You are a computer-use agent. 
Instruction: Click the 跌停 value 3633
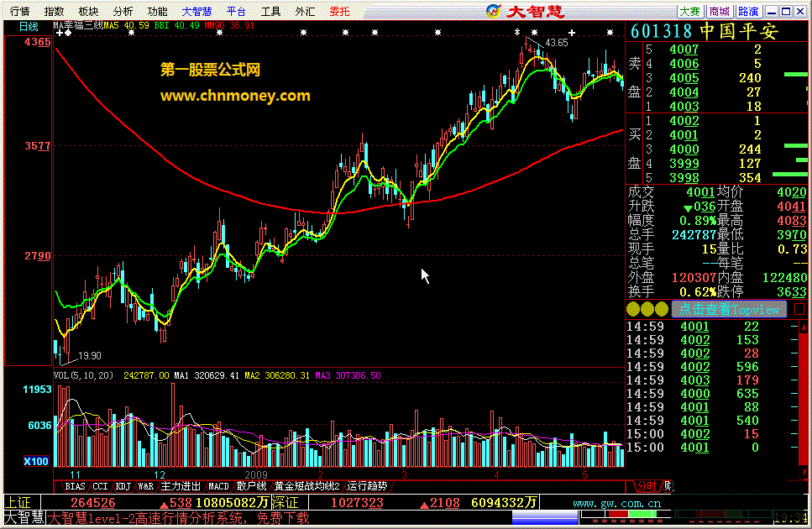pos(791,292)
